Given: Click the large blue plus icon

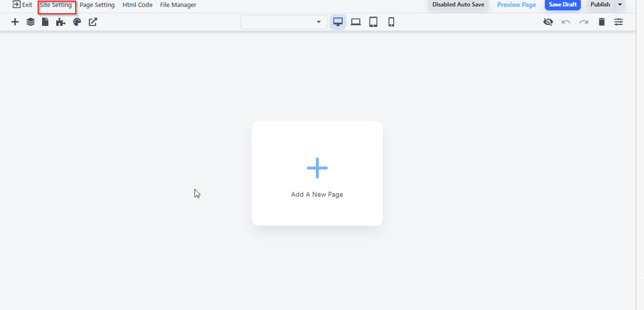Looking at the screenshot, I should point(317,168).
